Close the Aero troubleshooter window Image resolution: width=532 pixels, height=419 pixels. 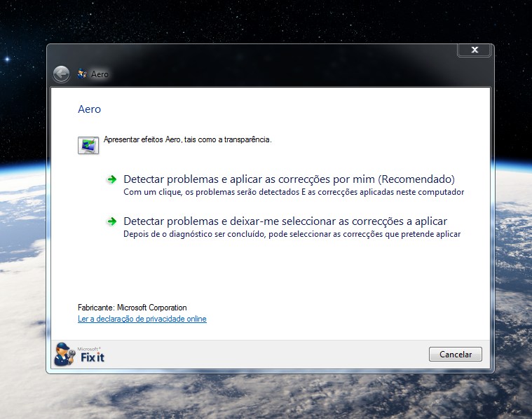coord(474,50)
